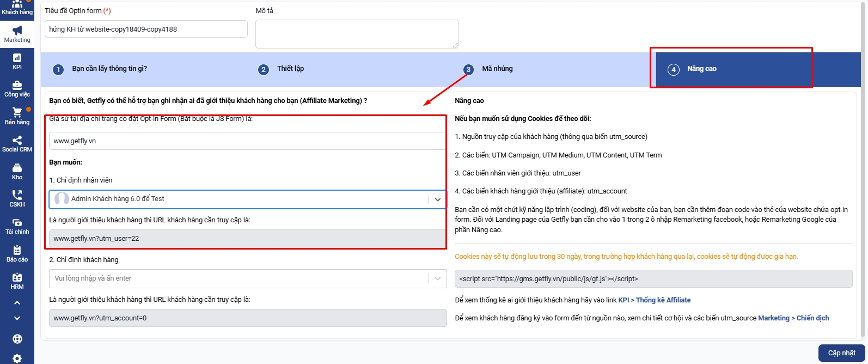Go to Công việc in sidebar
Screen dimensions: 868x364
[x=17, y=89]
